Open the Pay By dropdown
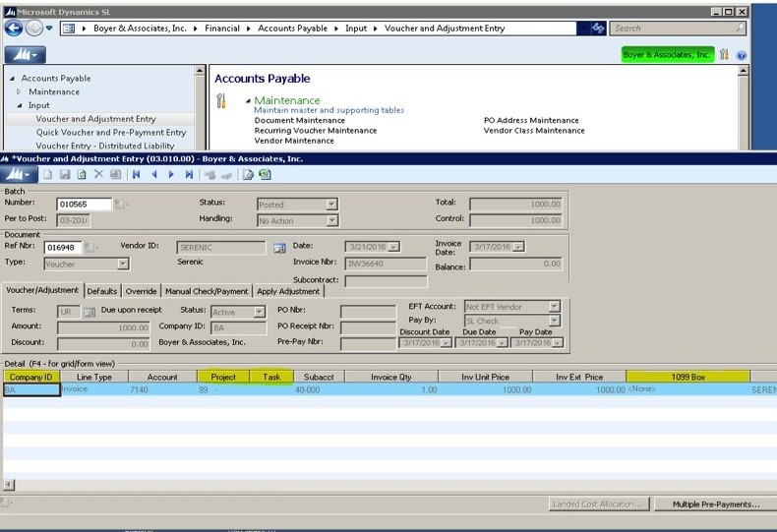This screenshot has height=532, width=777. pyautogui.click(x=555, y=321)
